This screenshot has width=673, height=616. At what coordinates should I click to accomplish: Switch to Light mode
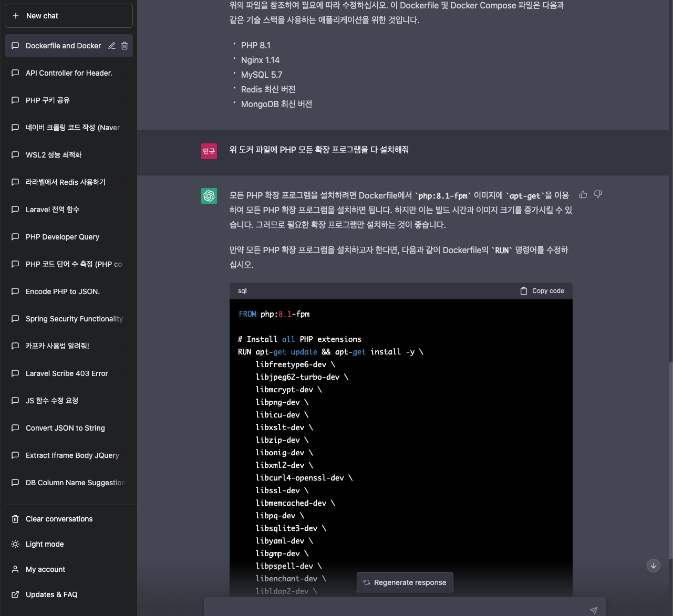pyautogui.click(x=69, y=544)
